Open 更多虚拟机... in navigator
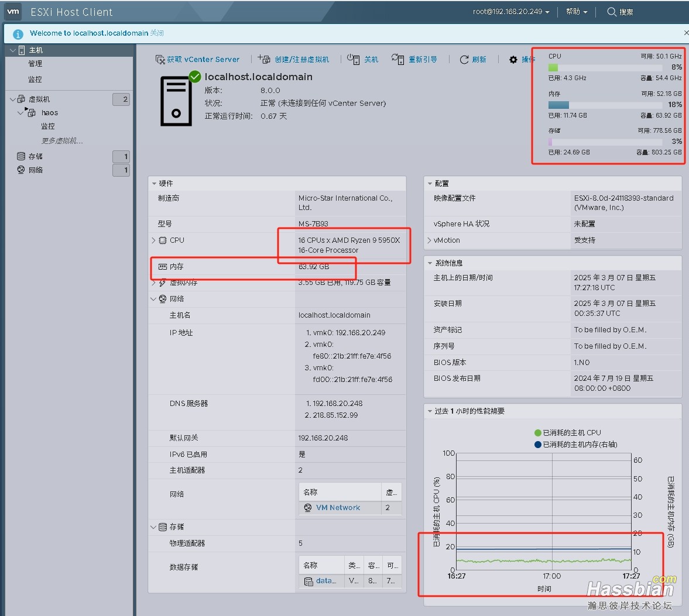Image resolution: width=689 pixels, height=616 pixels. 62,141
